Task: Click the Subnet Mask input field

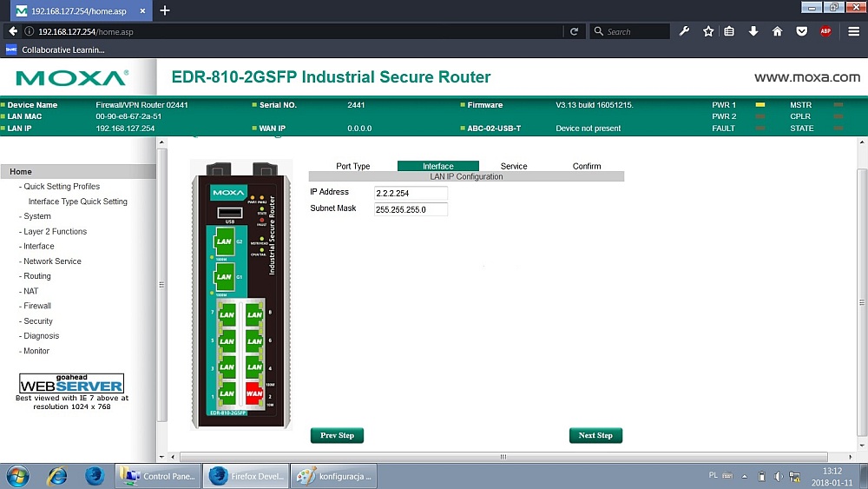Action: coord(411,209)
